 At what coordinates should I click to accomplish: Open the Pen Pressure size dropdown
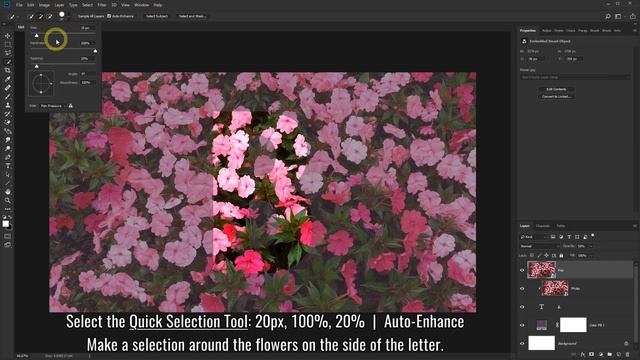(52, 106)
